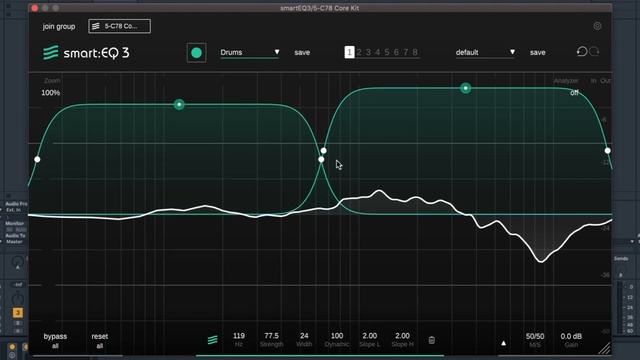The width and height of the screenshot is (640, 360).
Task: Switch to state slot 4
Action: point(378,52)
